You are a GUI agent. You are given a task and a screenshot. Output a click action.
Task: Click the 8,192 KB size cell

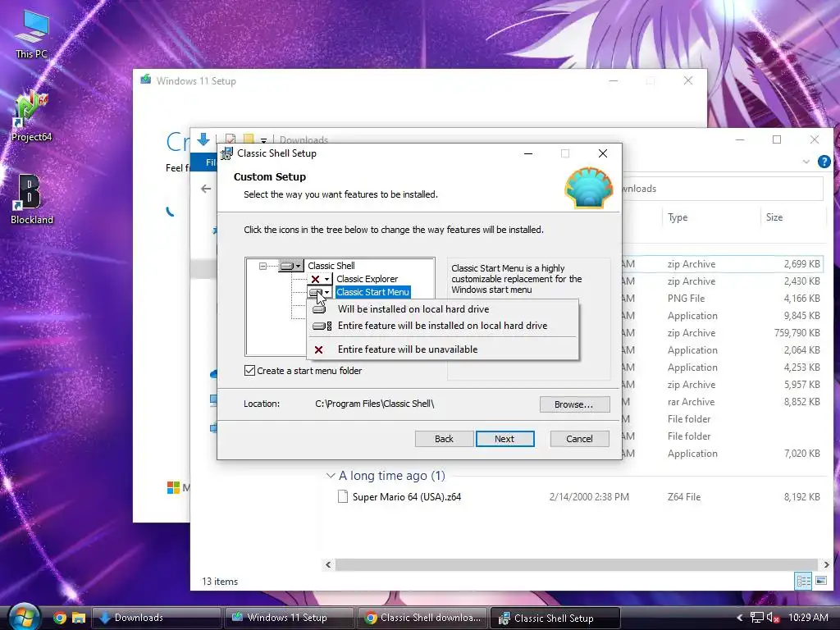802,497
